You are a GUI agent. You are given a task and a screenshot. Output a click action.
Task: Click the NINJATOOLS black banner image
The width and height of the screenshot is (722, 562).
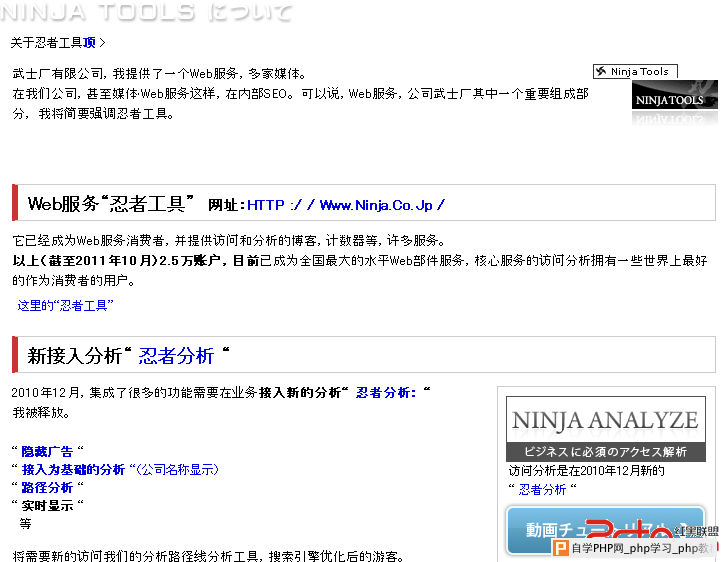click(x=675, y=95)
